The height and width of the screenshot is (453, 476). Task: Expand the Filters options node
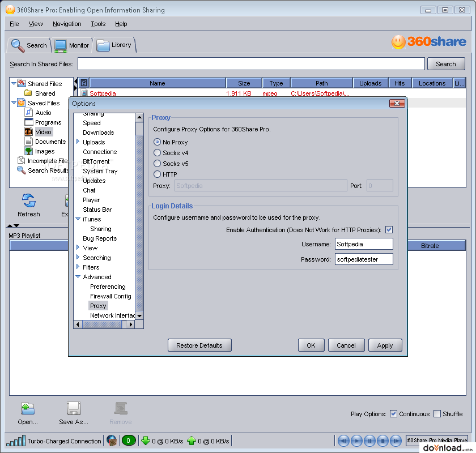pos(78,267)
